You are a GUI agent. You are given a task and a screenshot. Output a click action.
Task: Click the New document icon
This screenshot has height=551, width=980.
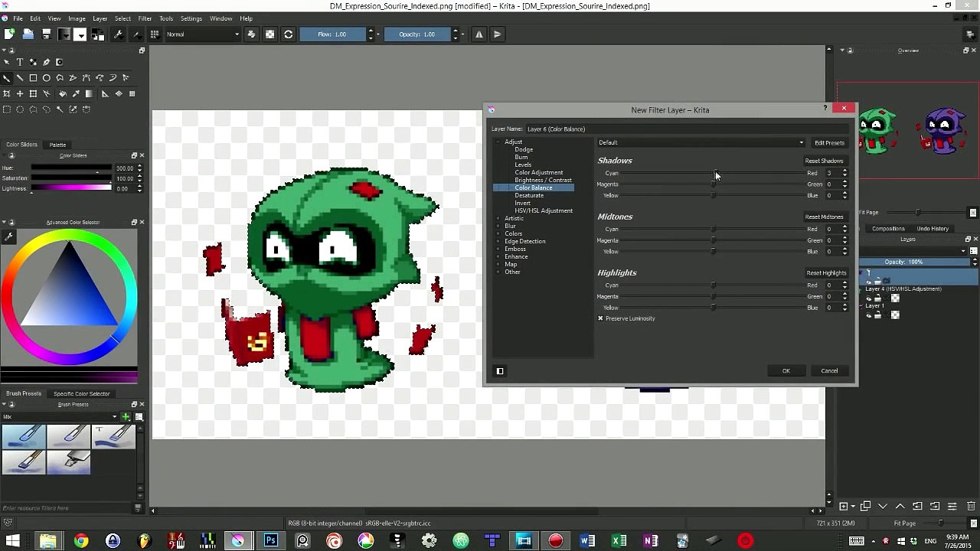(x=9, y=34)
